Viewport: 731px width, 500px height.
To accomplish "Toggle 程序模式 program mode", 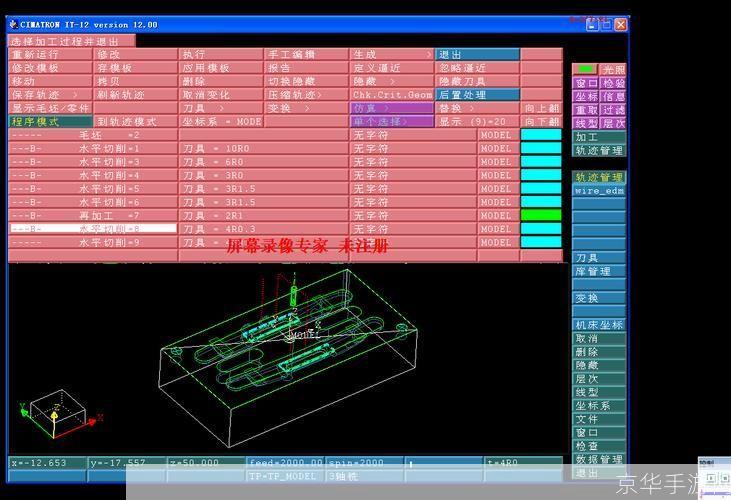I will (x=50, y=122).
